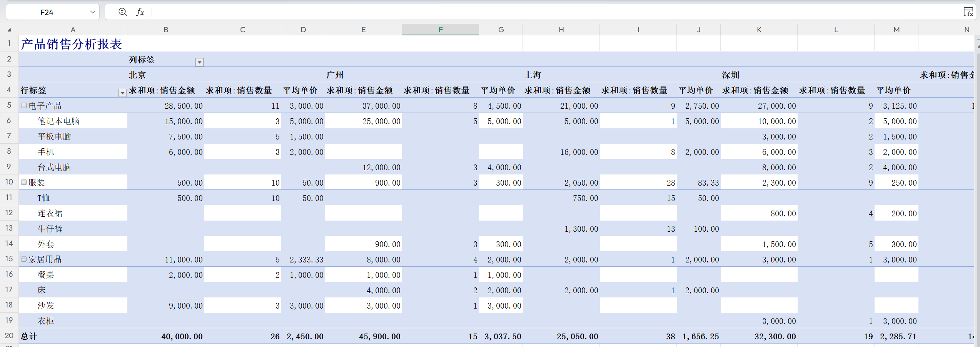Select the T恤 row label
Image resolution: width=980 pixels, height=347 pixels.
43,198
